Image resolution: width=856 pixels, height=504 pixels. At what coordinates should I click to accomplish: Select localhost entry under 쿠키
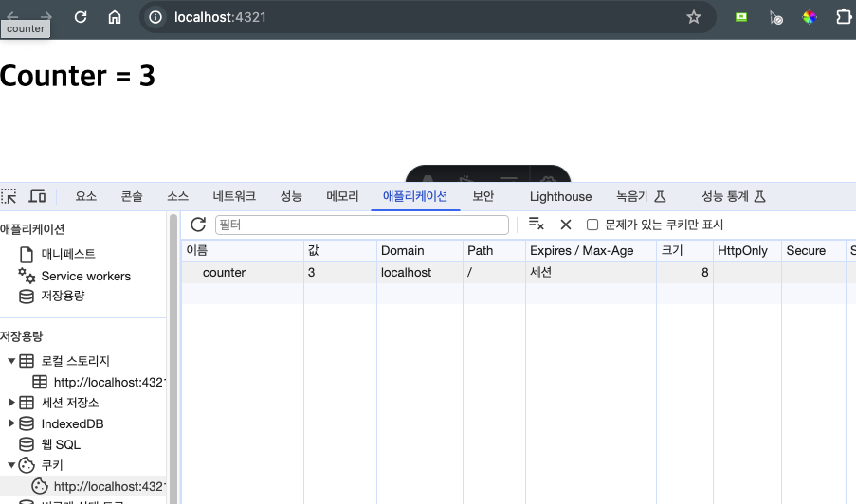click(x=109, y=486)
